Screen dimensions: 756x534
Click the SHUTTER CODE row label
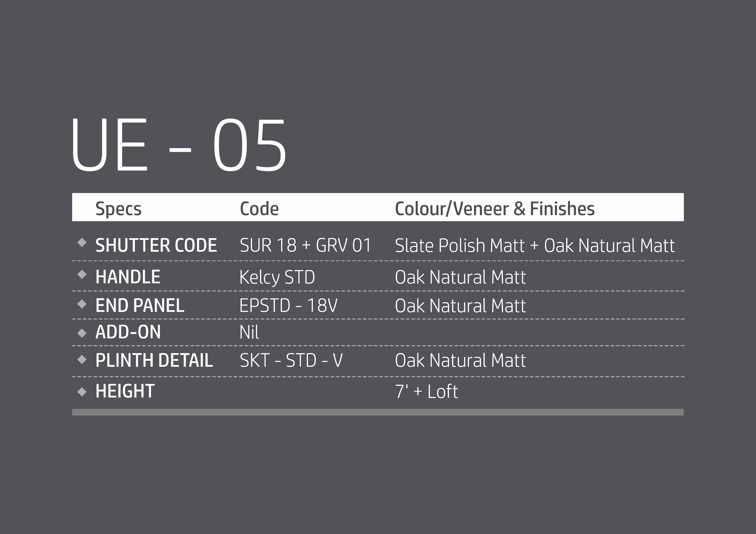pyautogui.click(x=156, y=245)
